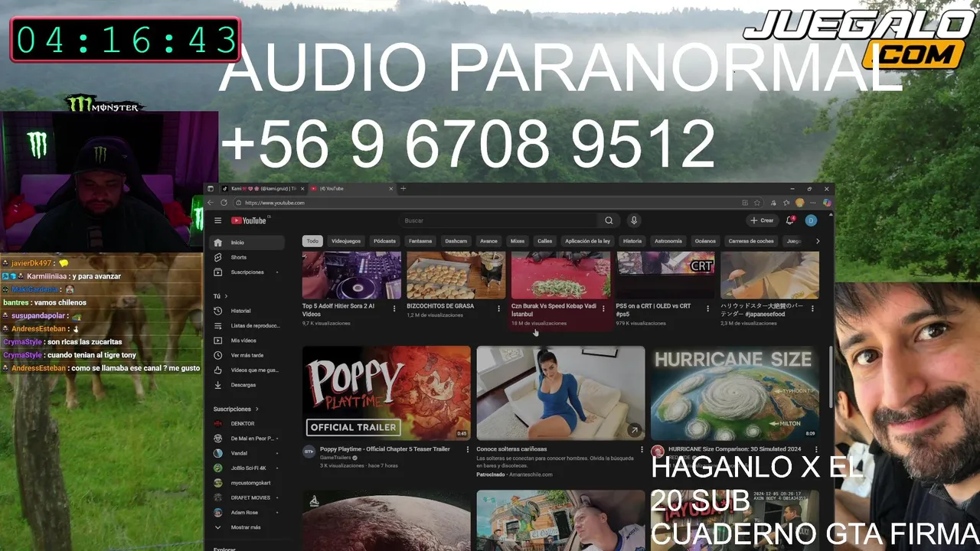The height and width of the screenshot is (551, 980).
Task: Select the Astronomía filter chip
Action: coord(668,241)
